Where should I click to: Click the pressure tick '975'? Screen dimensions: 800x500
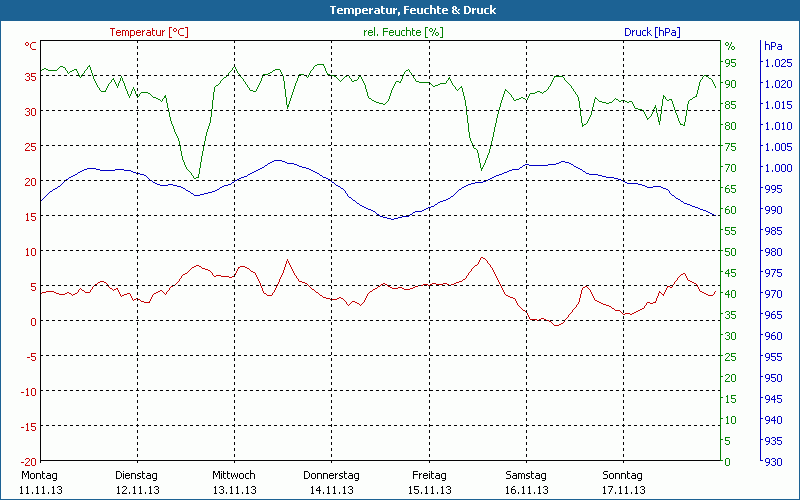pos(773,273)
